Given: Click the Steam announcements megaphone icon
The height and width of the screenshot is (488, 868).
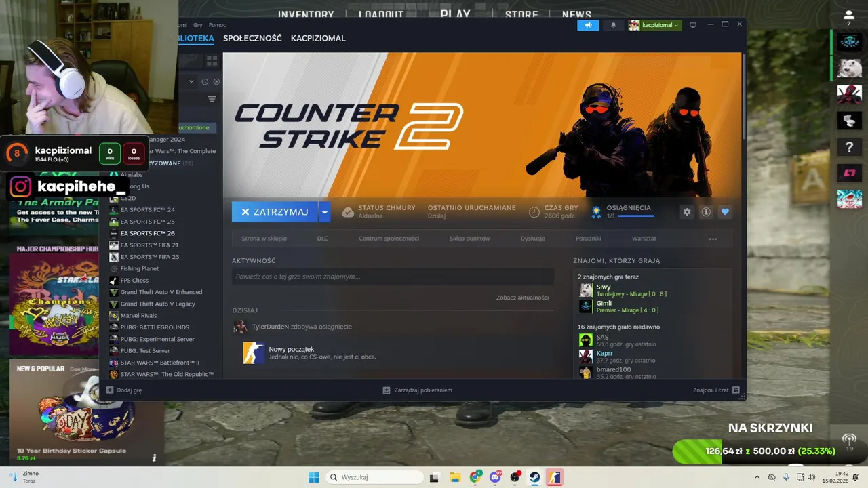Looking at the screenshot, I should [x=588, y=25].
